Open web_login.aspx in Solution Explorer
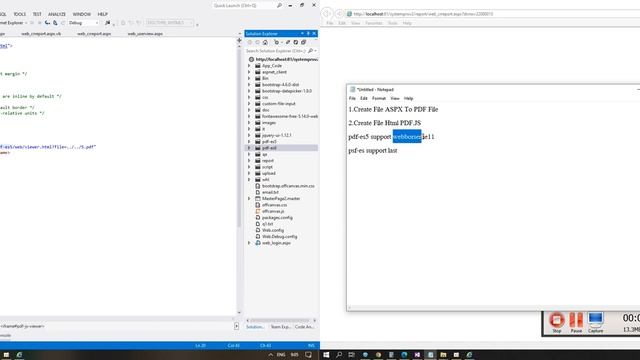The height and width of the screenshot is (360, 640). pos(276,243)
